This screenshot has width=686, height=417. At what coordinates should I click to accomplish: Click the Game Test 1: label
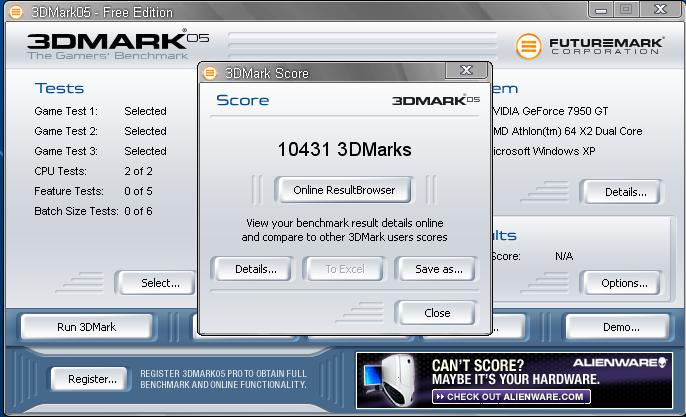[x=66, y=111]
